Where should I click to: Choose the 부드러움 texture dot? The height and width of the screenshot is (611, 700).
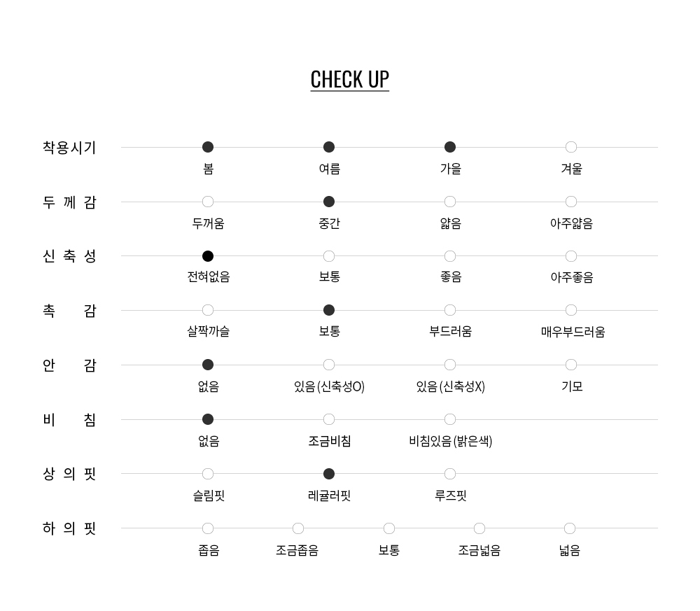tap(450, 310)
